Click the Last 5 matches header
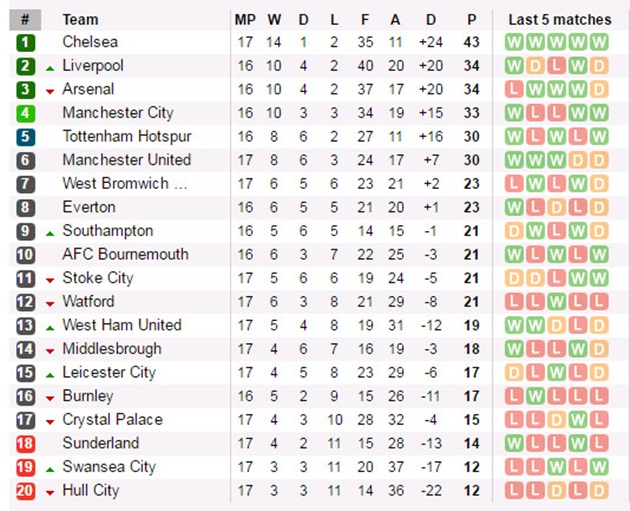Screen dimensions: 630x511 (x=560, y=20)
